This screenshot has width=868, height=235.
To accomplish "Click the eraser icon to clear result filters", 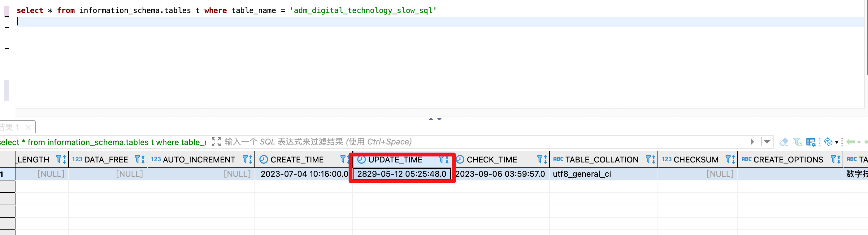I will pos(784,142).
